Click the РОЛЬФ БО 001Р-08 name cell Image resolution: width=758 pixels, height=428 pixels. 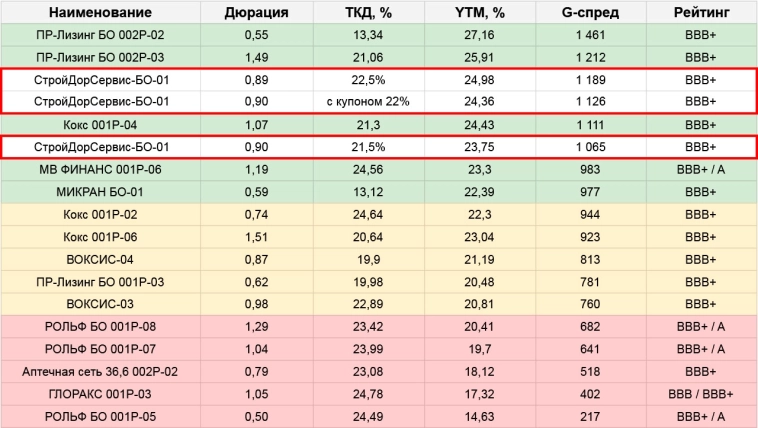(100, 326)
